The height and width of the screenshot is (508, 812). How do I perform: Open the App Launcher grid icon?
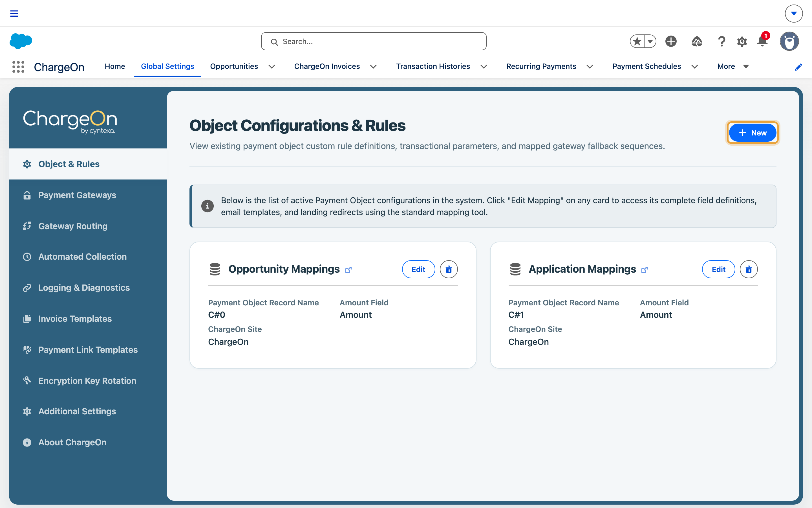coord(18,67)
